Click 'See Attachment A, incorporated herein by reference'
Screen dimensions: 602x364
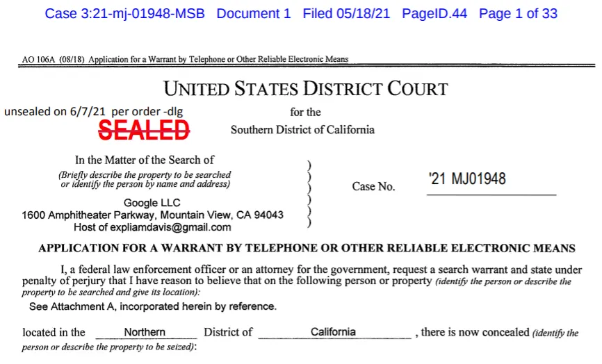153,306
